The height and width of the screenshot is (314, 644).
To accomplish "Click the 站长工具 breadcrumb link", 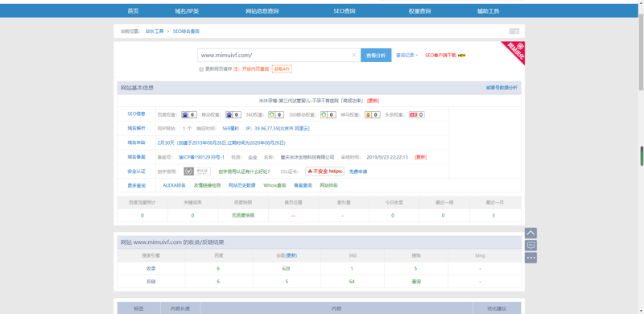I will 155,31.
